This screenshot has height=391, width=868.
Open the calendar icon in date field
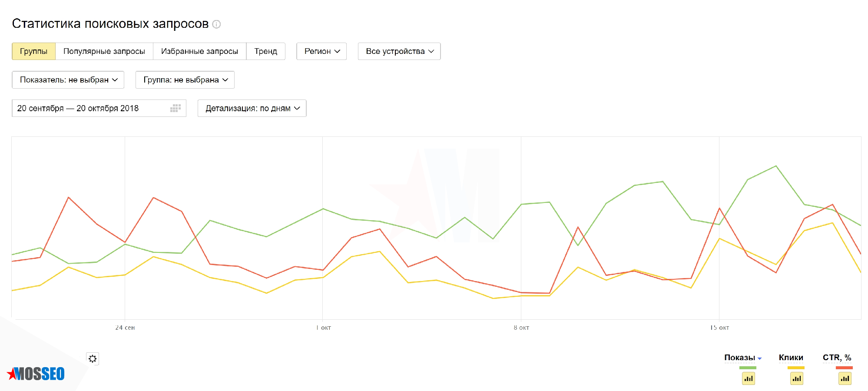click(x=176, y=108)
